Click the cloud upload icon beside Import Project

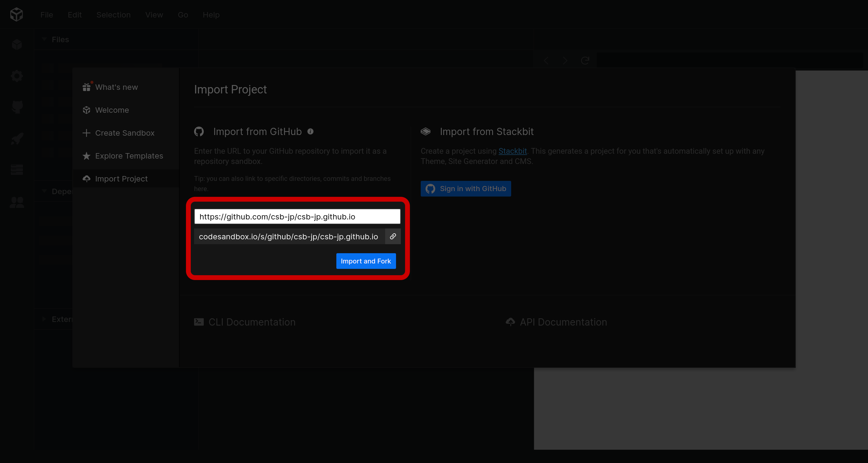[86, 178]
